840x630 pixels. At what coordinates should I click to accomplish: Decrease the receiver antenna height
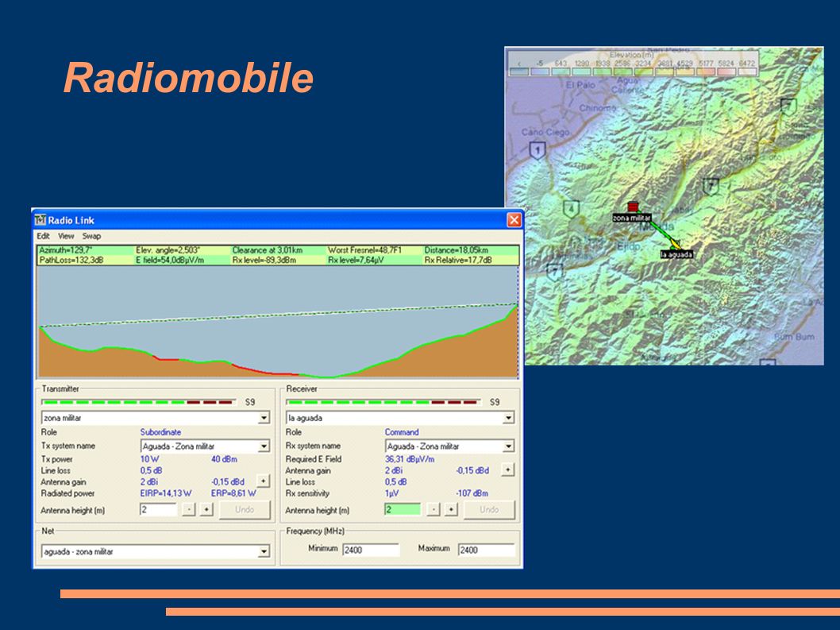click(x=433, y=509)
